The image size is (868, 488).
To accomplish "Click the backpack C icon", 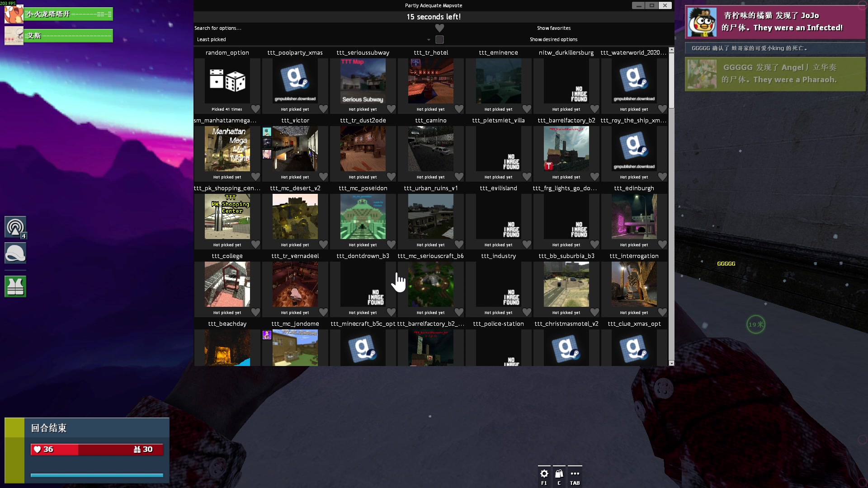I will click(559, 474).
